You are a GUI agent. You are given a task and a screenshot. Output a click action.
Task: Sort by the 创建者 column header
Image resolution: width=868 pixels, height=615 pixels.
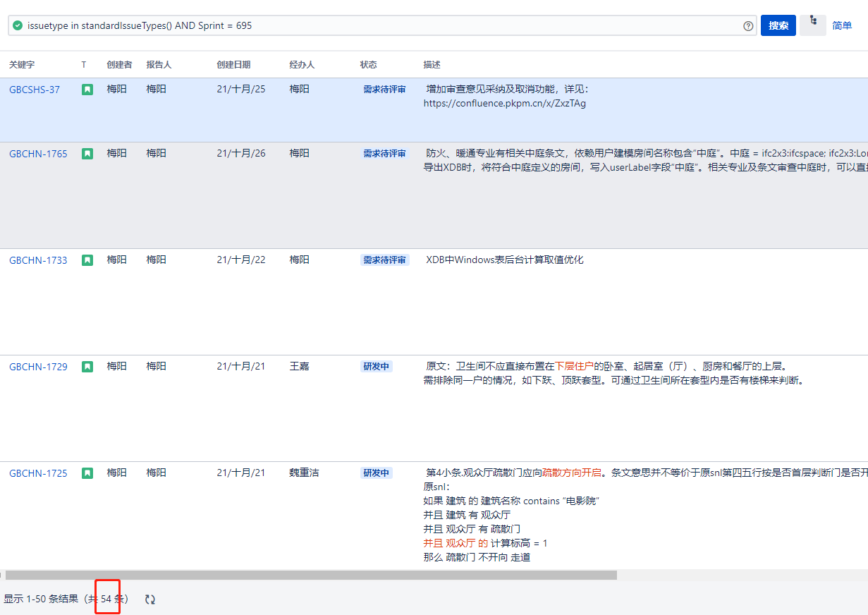coord(119,65)
